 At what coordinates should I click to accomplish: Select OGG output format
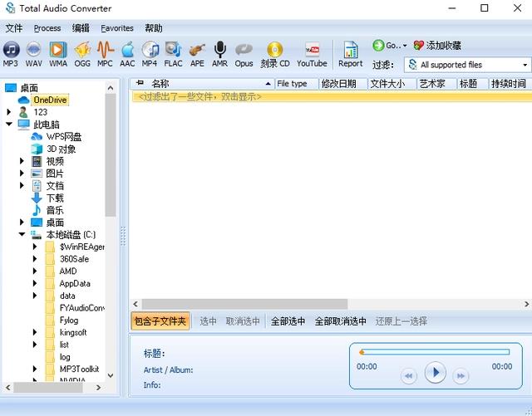[82, 54]
